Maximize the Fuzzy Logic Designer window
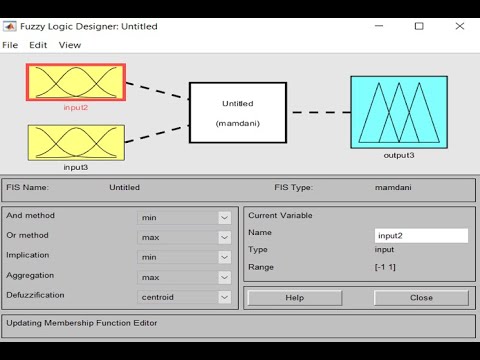The width and height of the screenshot is (480, 360). pyautogui.click(x=419, y=26)
